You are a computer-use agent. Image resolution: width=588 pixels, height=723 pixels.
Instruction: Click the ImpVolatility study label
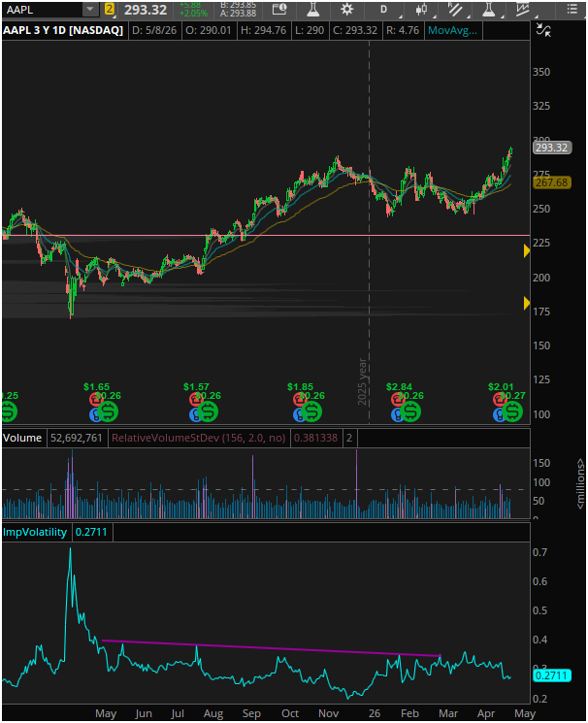(35, 532)
